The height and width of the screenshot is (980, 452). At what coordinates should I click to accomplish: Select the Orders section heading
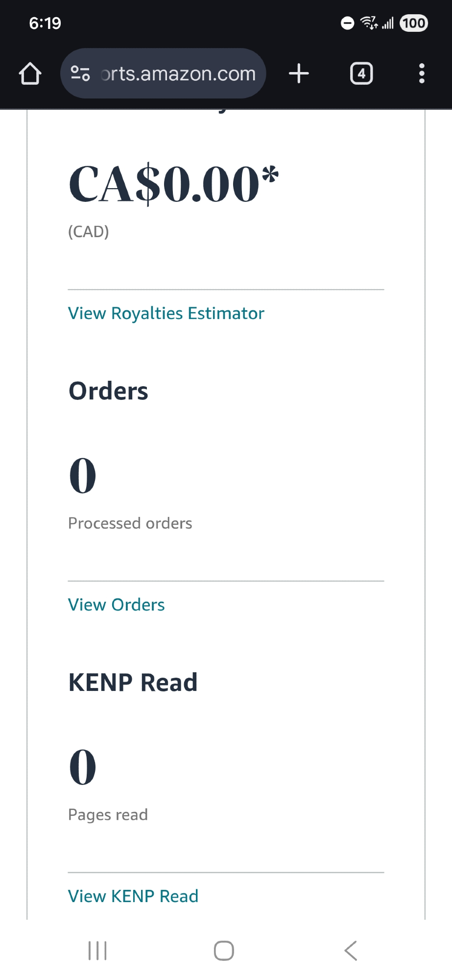pos(108,391)
